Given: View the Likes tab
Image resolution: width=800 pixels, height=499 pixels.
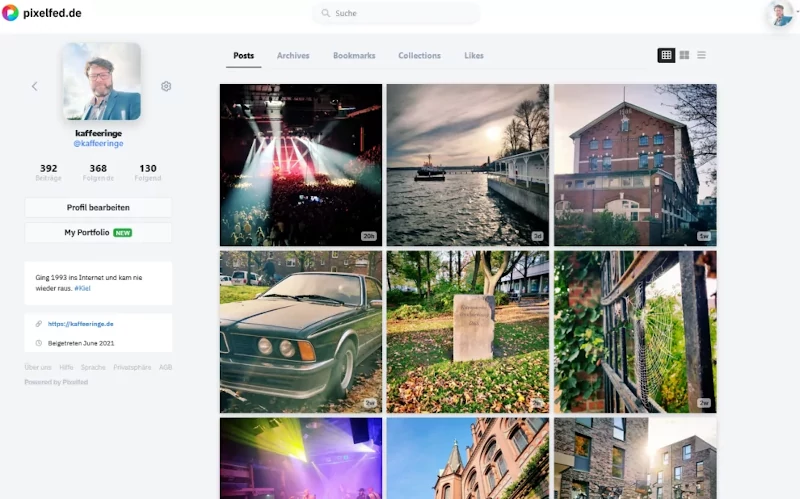Looking at the screenshot, I should click(473, 56).
